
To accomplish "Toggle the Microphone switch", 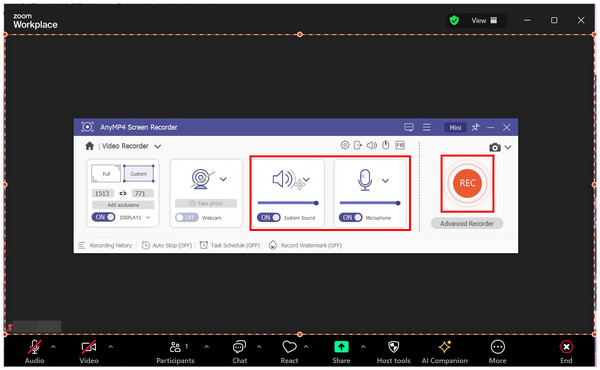I will (350, 217).
